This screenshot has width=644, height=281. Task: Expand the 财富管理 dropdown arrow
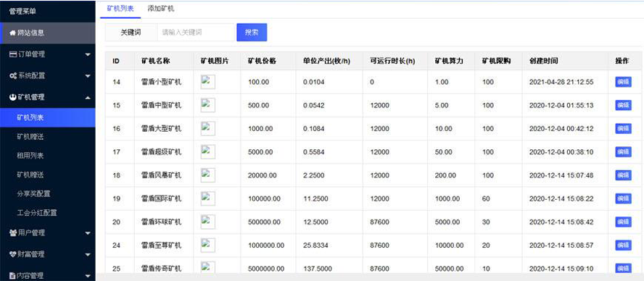88,255
